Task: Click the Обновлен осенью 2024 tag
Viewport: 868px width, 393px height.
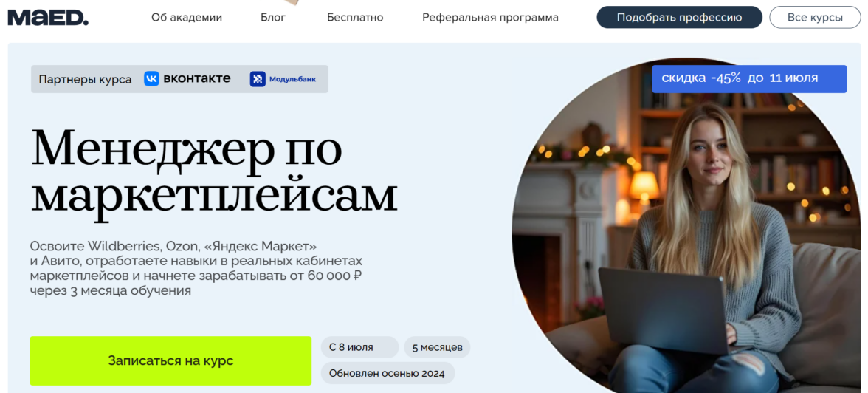Action: pos(387,373)
